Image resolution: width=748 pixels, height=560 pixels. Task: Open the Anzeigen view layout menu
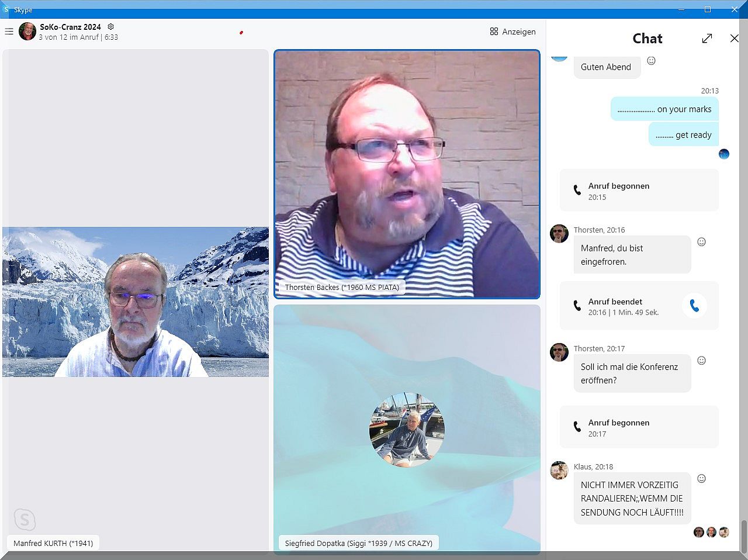(512, 32)
